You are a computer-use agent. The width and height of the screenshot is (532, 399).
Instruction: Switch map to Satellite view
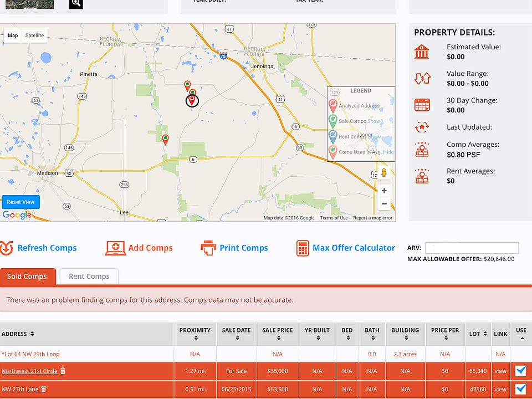[34, 35]
